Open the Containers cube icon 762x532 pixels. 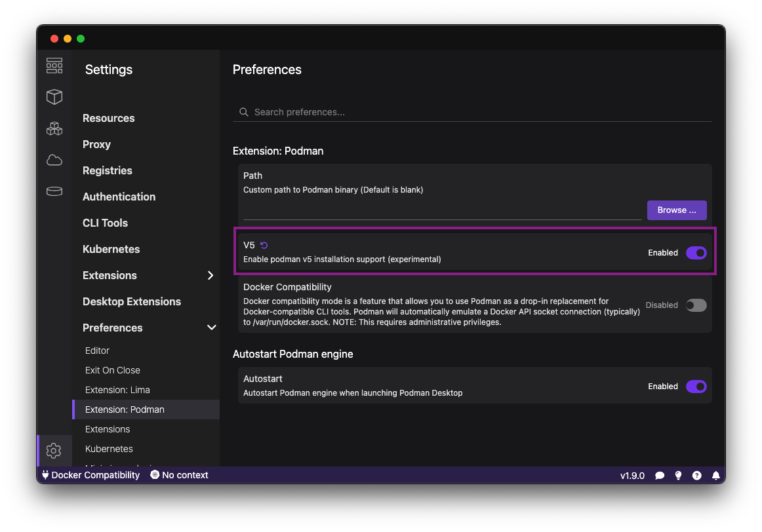54,97
